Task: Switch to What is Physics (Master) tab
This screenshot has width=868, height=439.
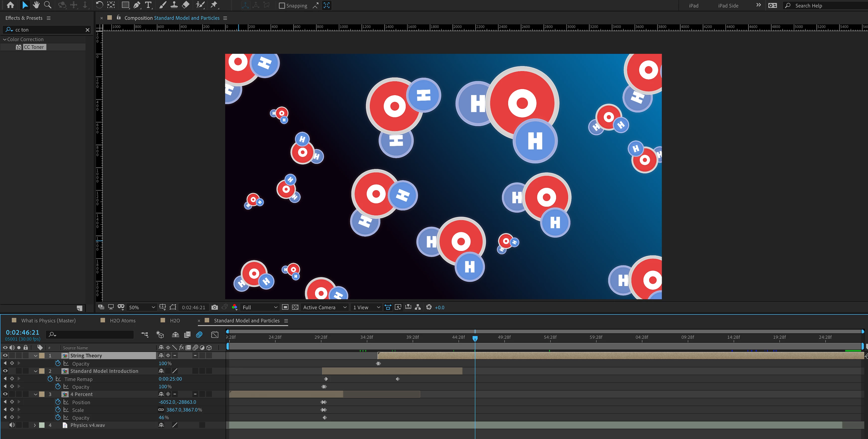Action: (x=48, y=321)
